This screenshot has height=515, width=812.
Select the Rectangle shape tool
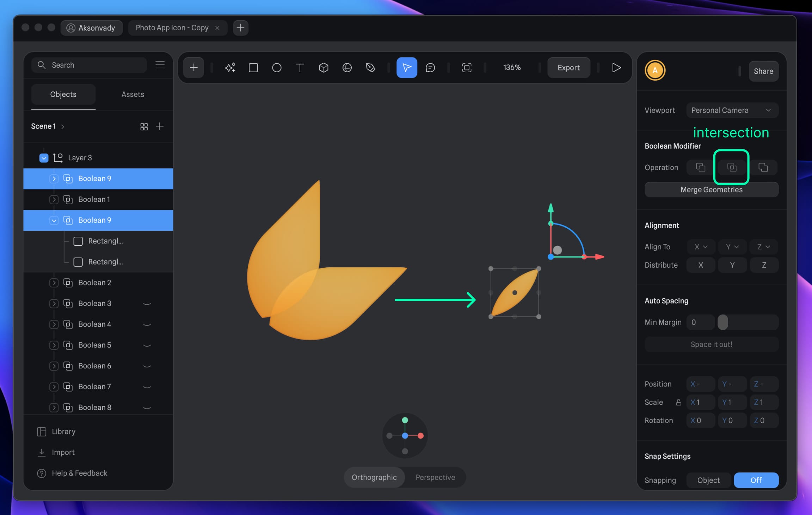click(x=253, y=68)
